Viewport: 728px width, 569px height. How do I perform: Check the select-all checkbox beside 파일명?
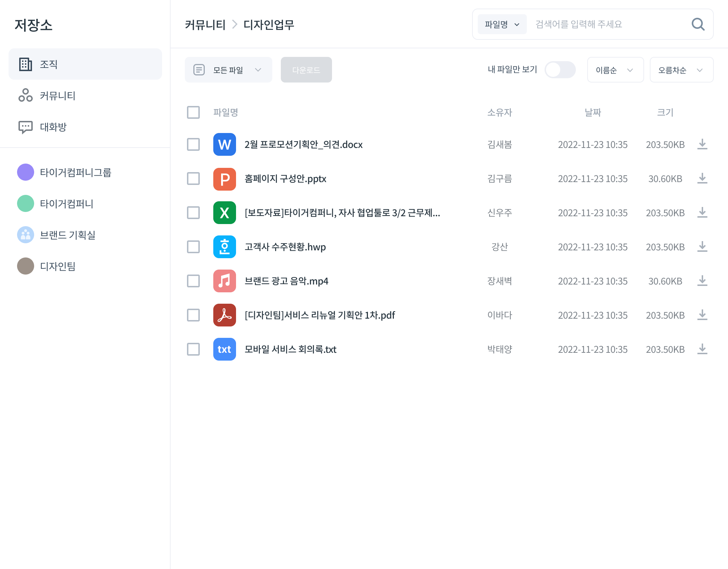(x=193, y=112)
